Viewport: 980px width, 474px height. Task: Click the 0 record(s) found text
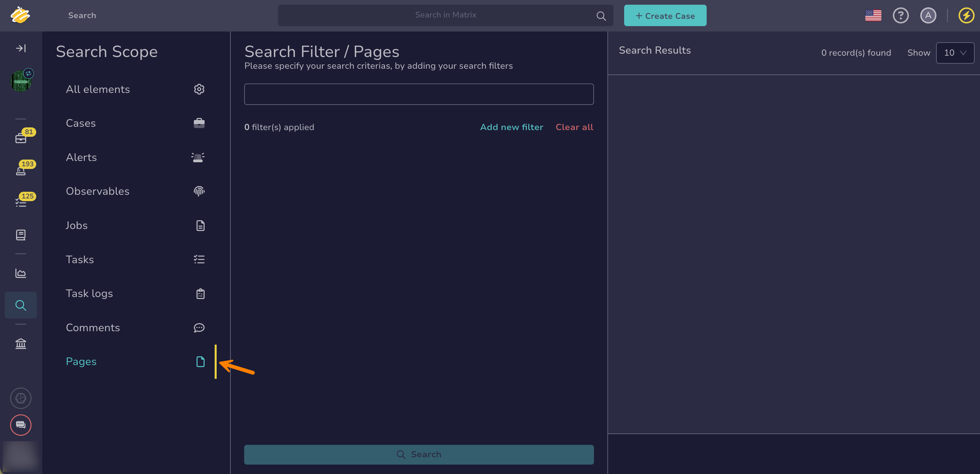tap(856, 53)
